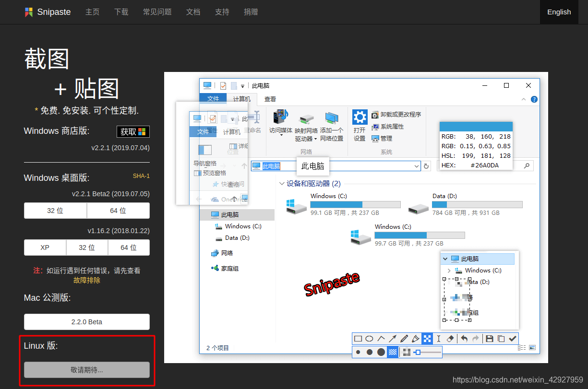Screen dimensions: 588x389
Task: Select the arrow annotation tool
Action: click(393, 339)
